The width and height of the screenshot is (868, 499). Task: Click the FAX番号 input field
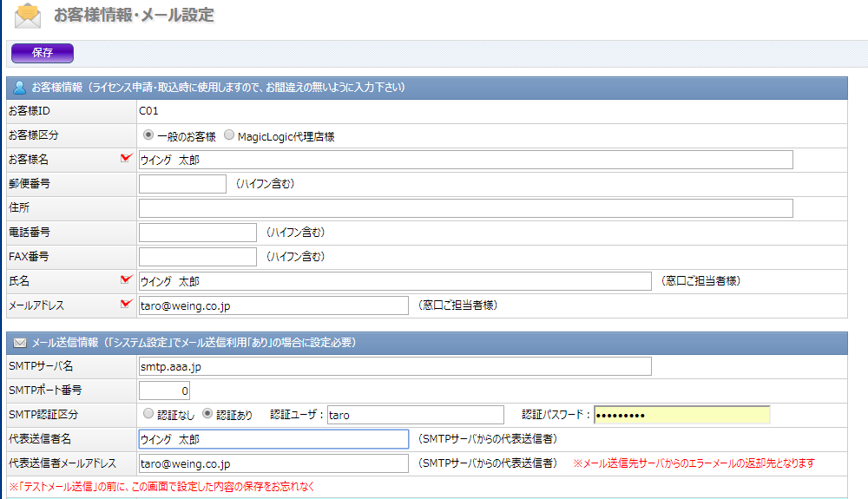click(198, 257)
